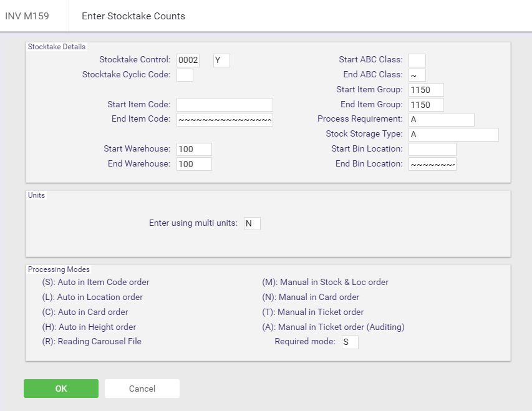Click the Y flag field beside Stocktake Control

point(221,60)
